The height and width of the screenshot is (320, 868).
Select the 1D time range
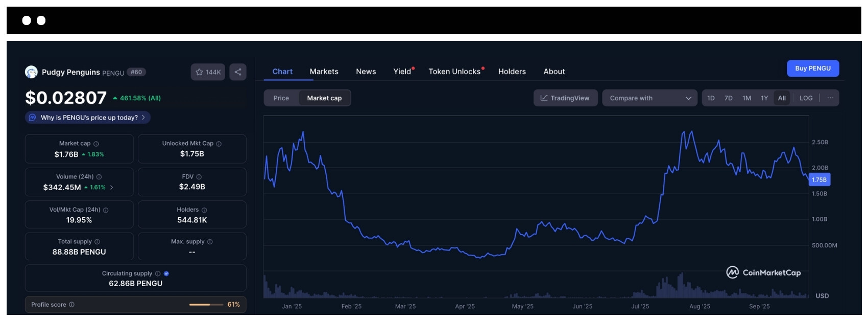pos(711,98)
